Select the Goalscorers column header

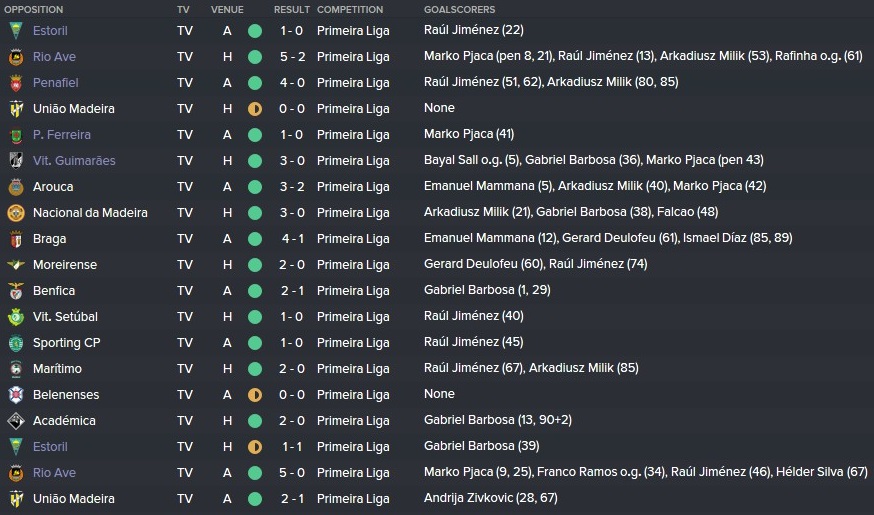[459, 9]
